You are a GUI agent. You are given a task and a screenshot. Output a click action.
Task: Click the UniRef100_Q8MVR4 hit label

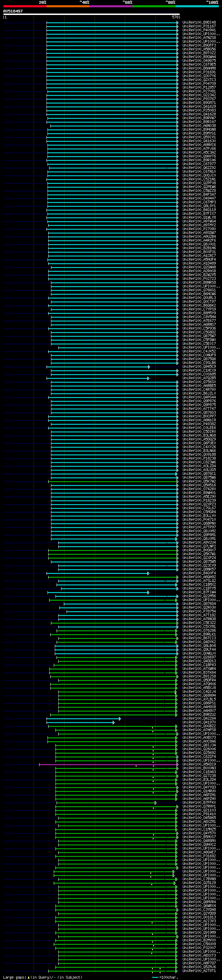tap(199, 902)
